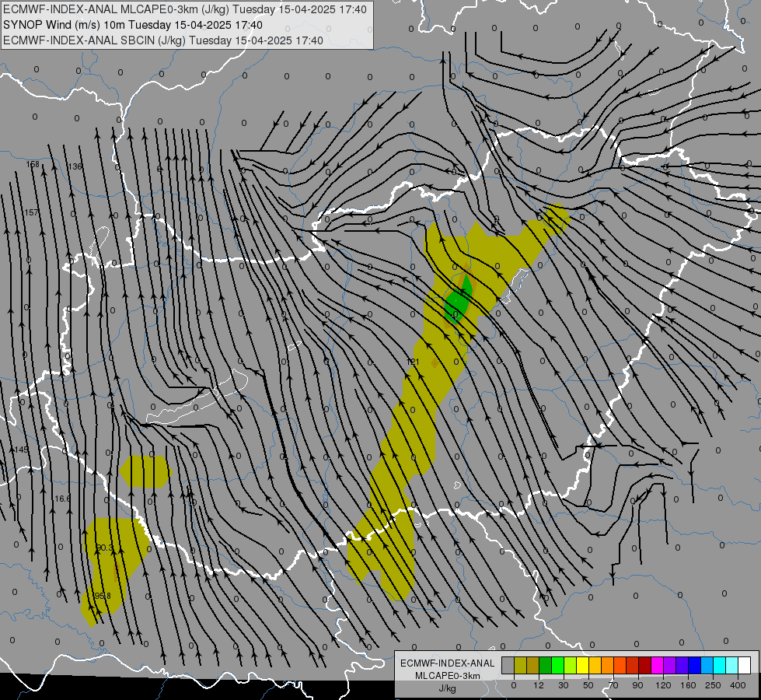Click legend tick value 90
Viewport: 761px width, 700px height.
pos(637,685)
